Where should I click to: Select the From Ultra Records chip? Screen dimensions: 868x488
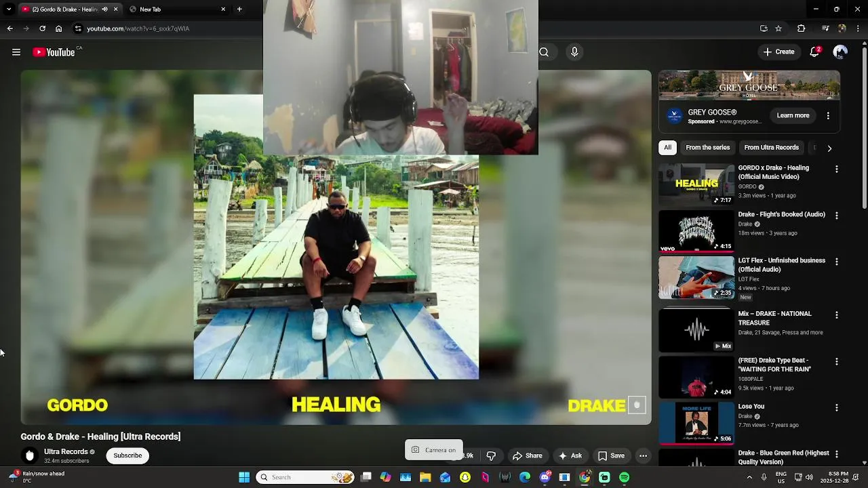pyautogui.click(x=771, y=148)
